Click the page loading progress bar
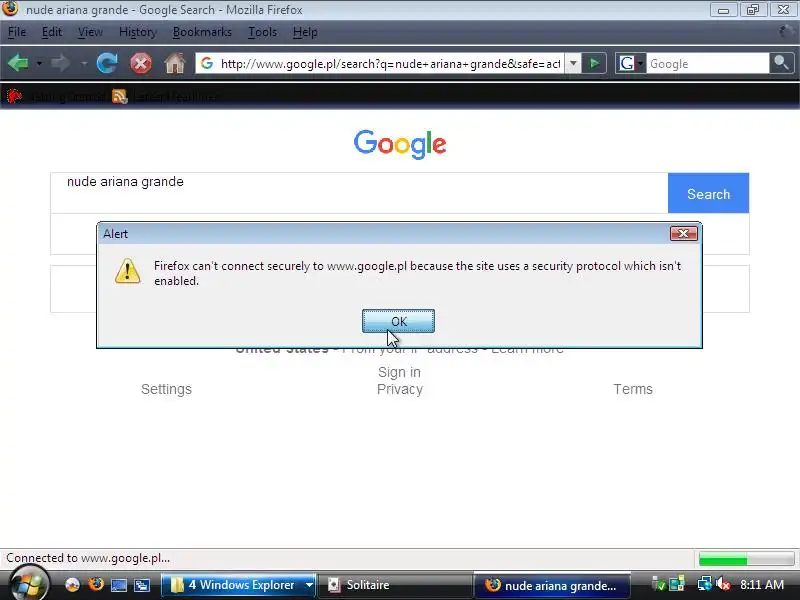 746,559
